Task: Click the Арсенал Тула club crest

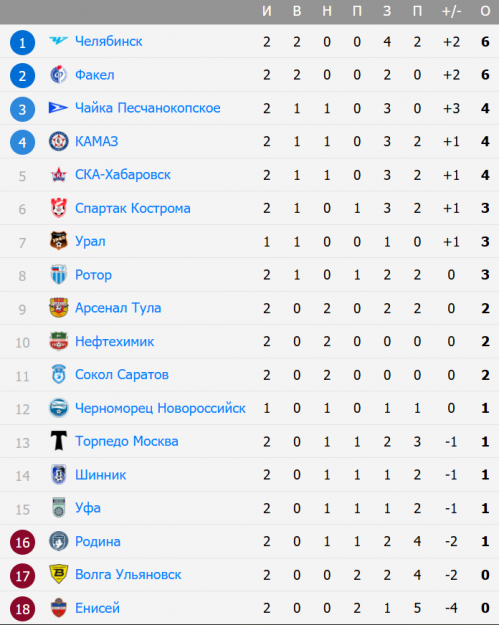Action: 58,308
